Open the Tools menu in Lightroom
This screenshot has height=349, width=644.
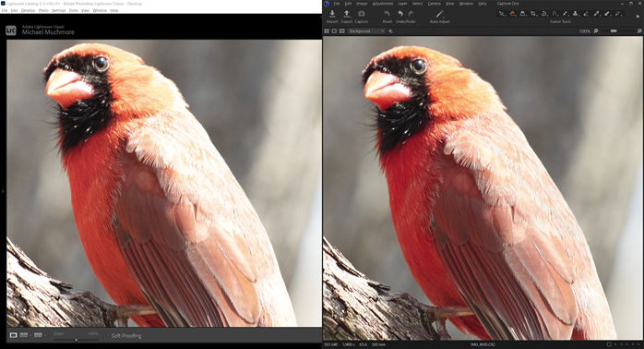click(73, 10)
